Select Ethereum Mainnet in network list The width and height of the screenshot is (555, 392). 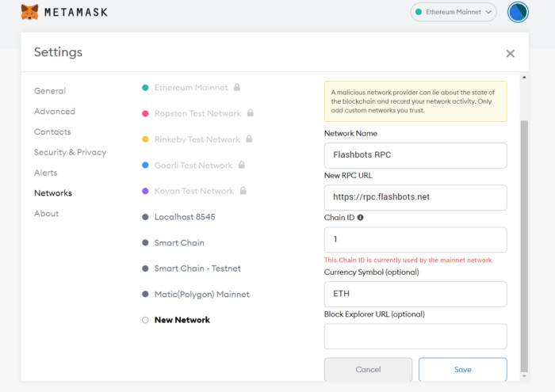191,88
